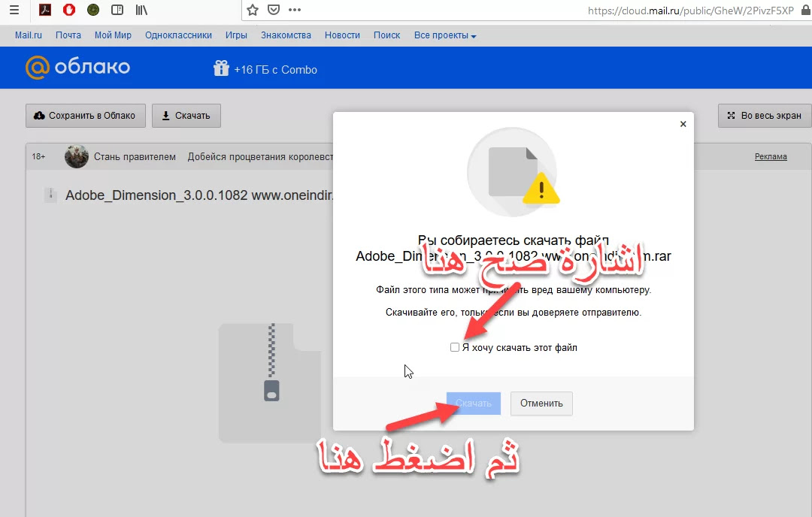
Task: Click the lock icon in address bar
Action: [x=806, y=10]
